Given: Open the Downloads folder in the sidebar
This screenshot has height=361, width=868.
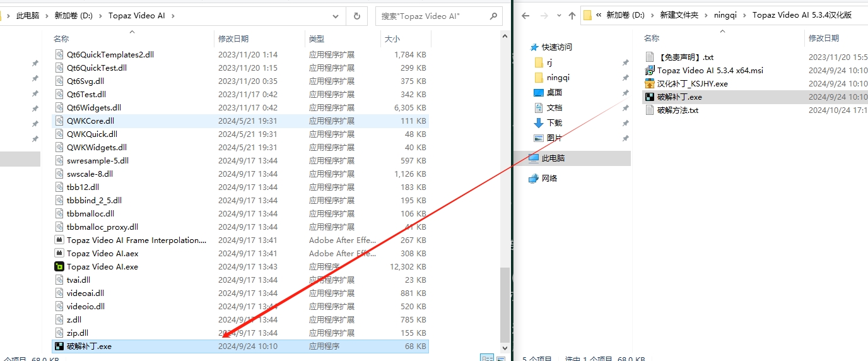Looking at the screenshot, I should 538,122.
